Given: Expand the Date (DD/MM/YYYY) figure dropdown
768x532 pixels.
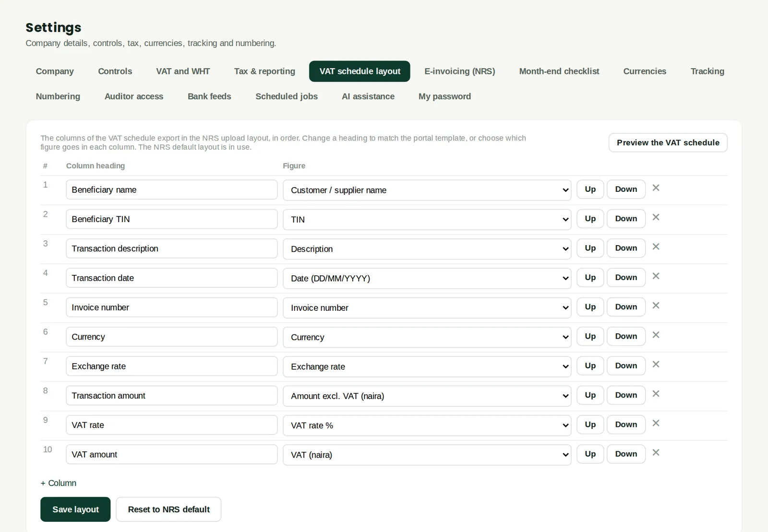Looking at the screenshot, I should [x=427, y=278].
